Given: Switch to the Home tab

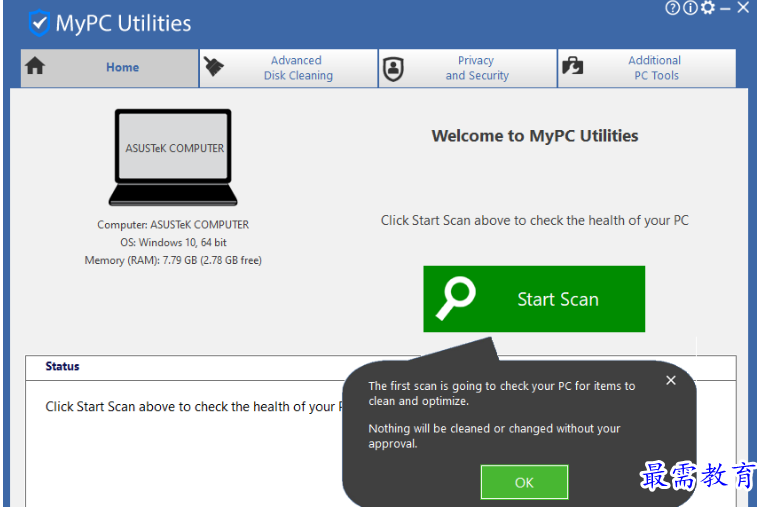Looking at the screenshot, I should click(x=110, y=68).
